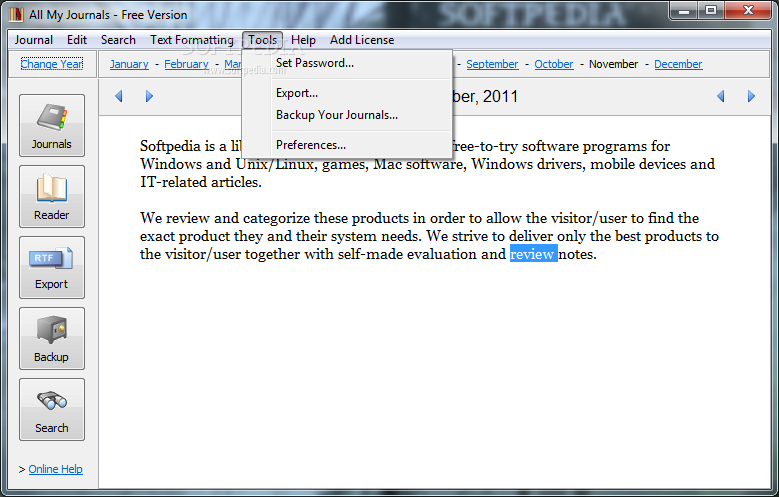Jump to January month link
Screen dimensions: 779x497
pos(129,64)
